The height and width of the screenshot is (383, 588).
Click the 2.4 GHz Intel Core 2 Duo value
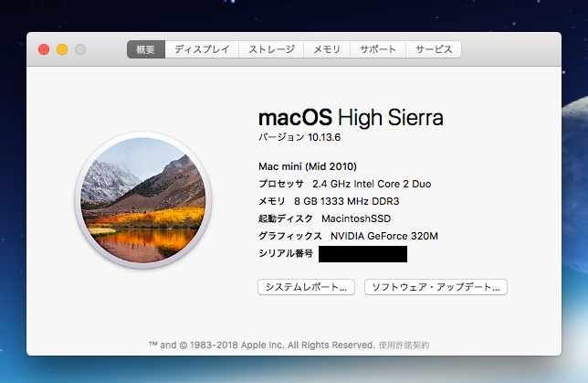[x=372, y=184]
